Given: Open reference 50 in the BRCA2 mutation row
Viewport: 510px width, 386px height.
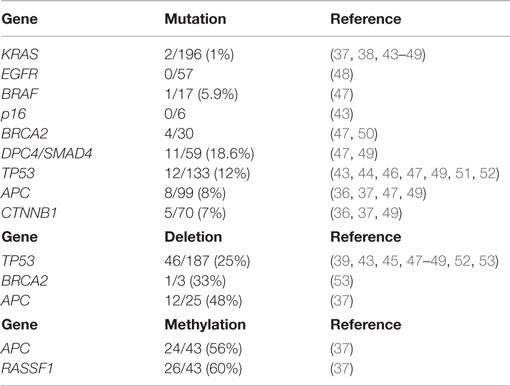Looking at the screenshot, I should click(x=366, y=134).
